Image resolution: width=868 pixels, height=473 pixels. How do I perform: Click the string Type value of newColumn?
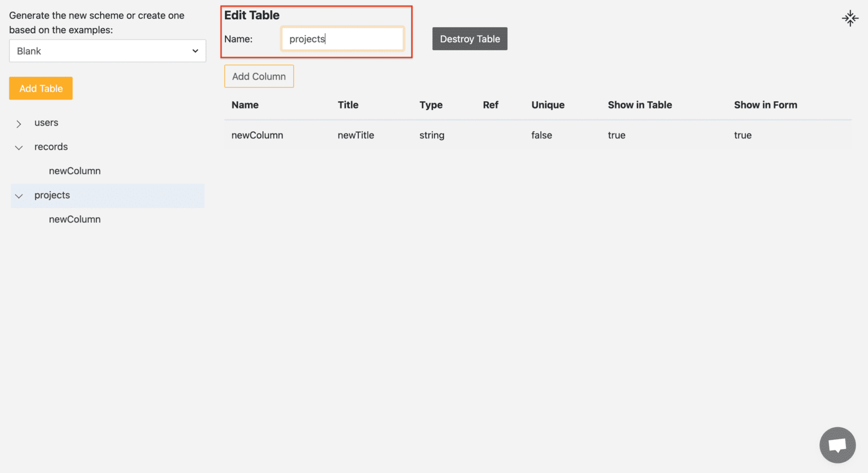pos(432,135)
